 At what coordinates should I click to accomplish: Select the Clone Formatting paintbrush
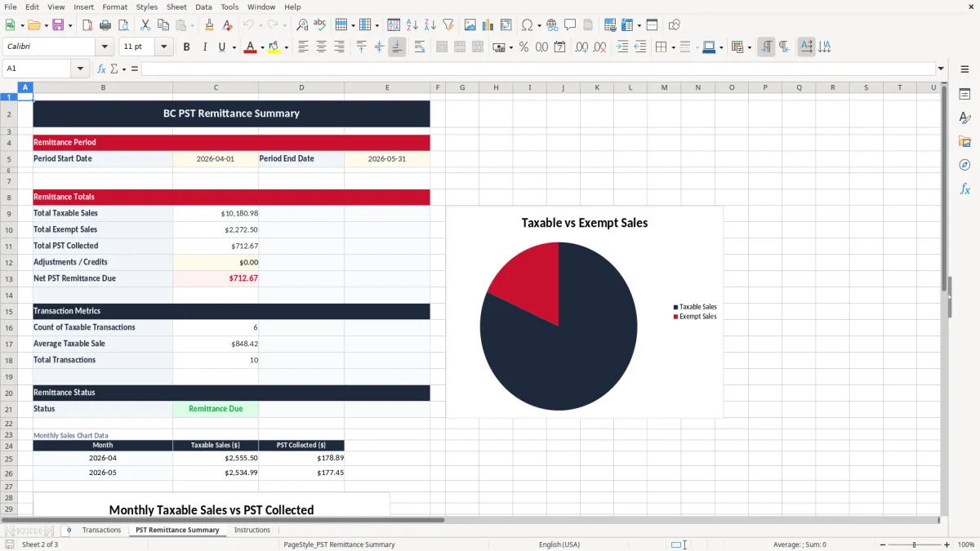(210, 25)
